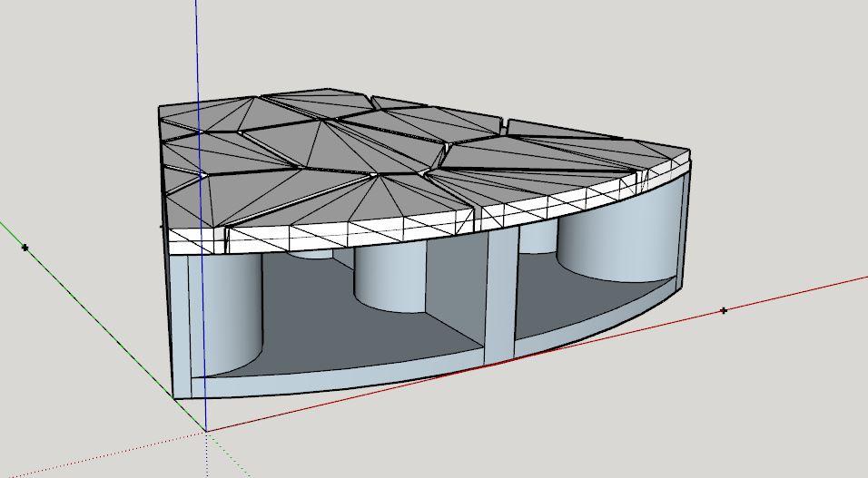Select the middle cylinder under the tabletop
The image size is (868, 478).
[390, 277]
